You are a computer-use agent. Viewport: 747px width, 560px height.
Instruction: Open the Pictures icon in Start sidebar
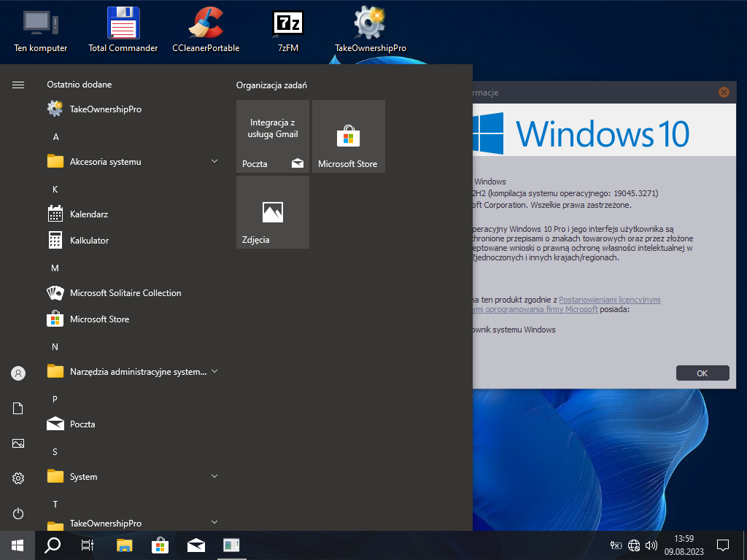coord(18,443)
